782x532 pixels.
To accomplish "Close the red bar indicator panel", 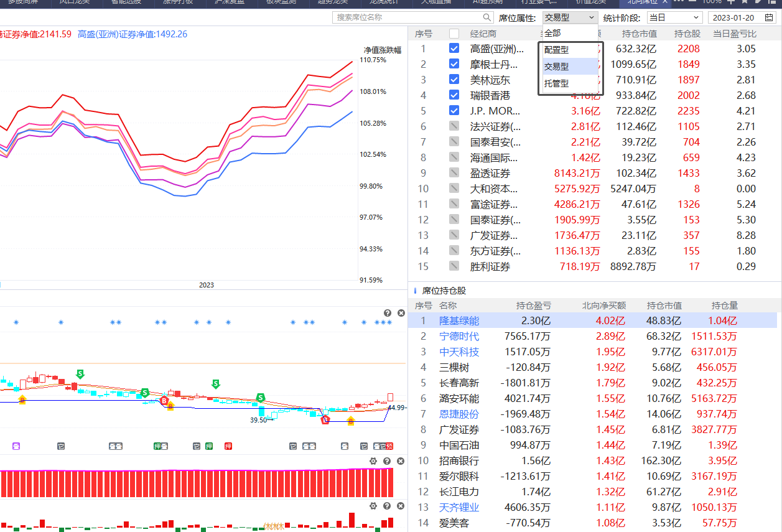I will coord(401,461).
